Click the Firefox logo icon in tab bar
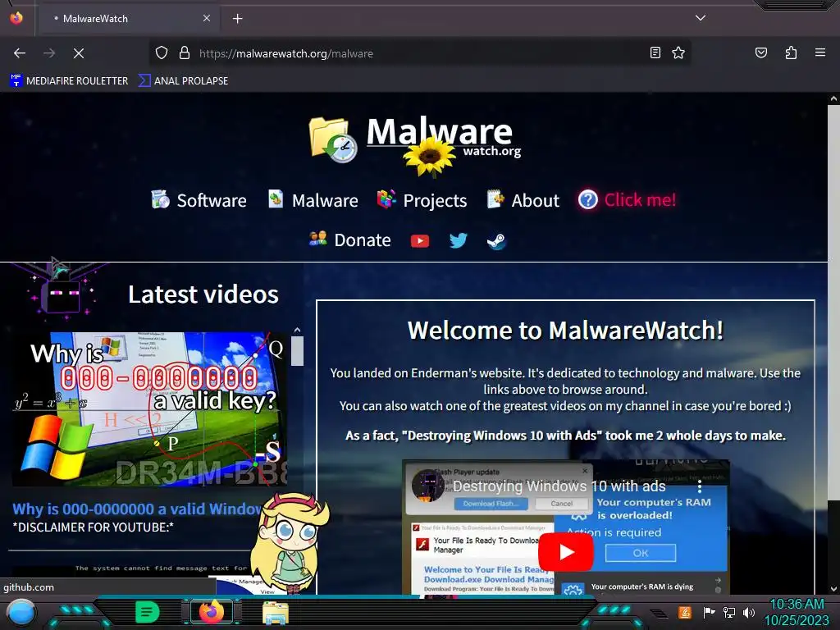 coord(16,18)
